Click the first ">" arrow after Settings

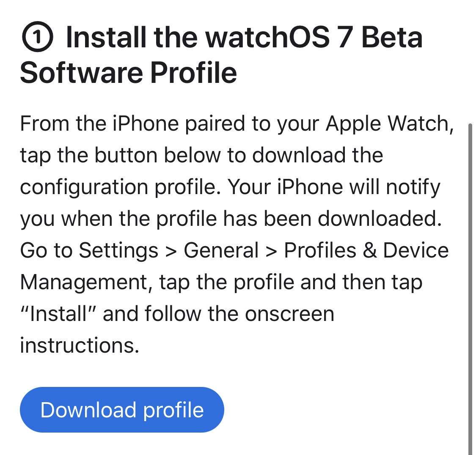(171, 251)
